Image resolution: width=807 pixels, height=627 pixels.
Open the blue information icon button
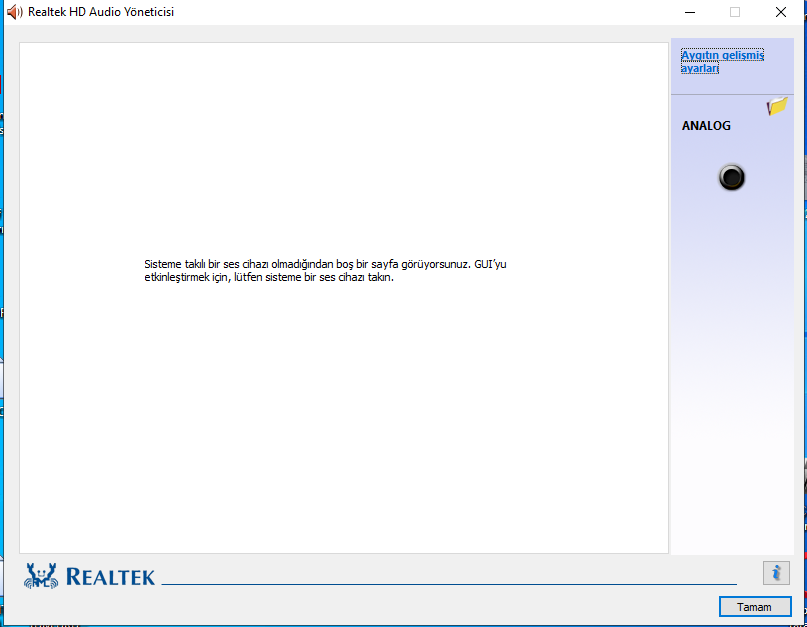coord(776,572)
